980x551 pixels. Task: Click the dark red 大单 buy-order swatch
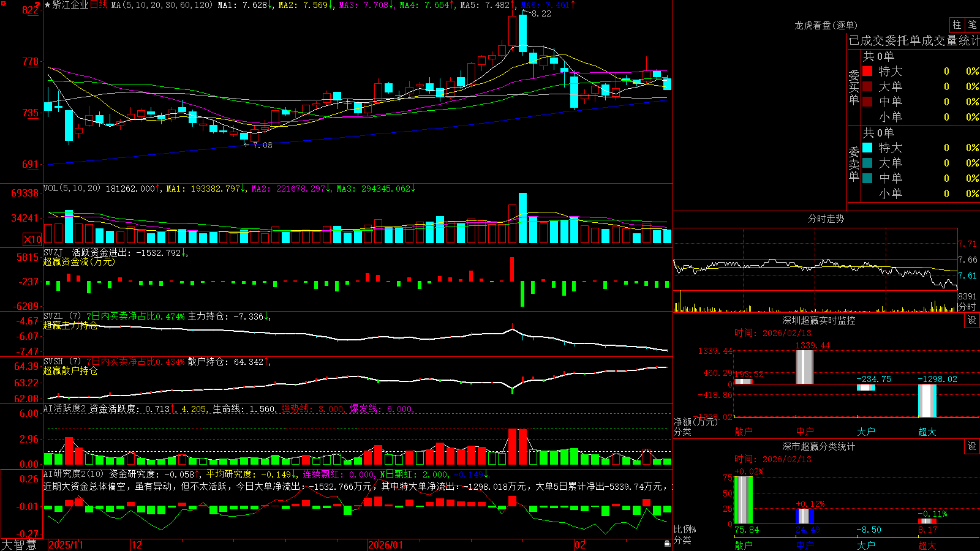[867, 86]
